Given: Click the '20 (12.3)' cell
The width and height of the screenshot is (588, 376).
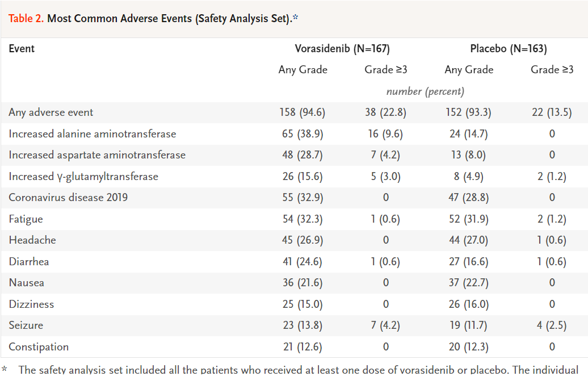Looking at the screenshot, I should click(x=468, y=346).
